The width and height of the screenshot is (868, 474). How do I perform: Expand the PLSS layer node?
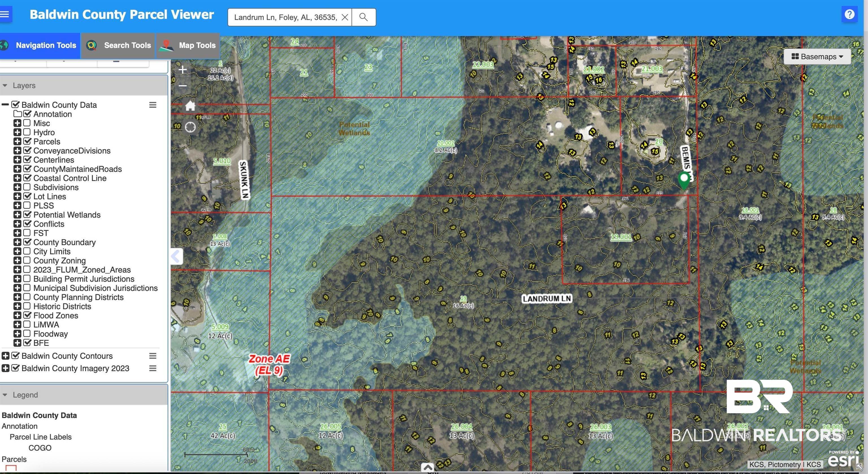[x=17, y=205]
